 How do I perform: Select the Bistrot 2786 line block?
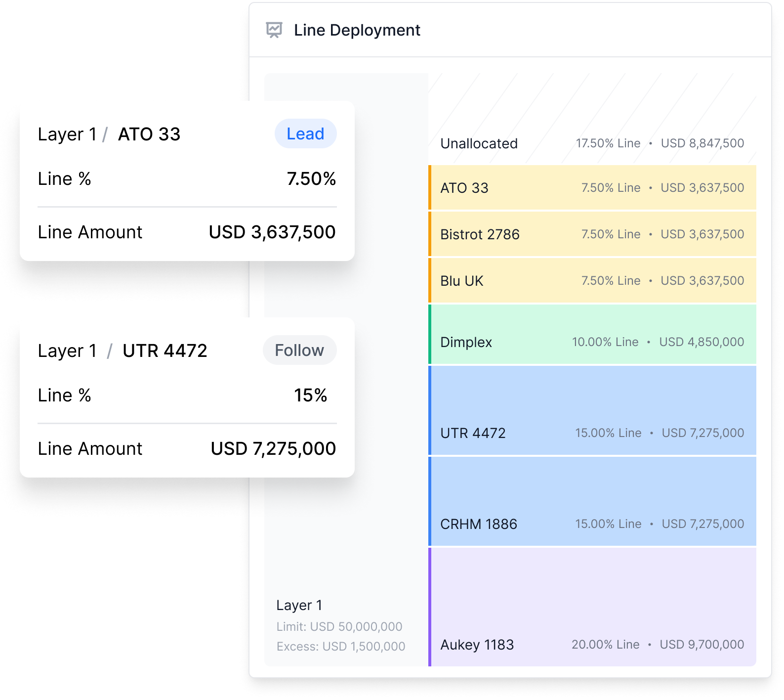click(x=592, y=234)
